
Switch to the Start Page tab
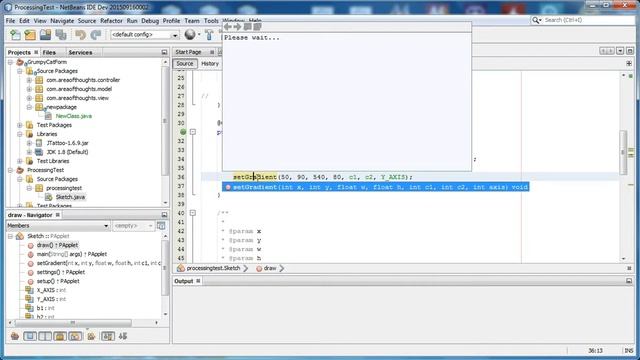pyautogui.click(x=188, y=52)
